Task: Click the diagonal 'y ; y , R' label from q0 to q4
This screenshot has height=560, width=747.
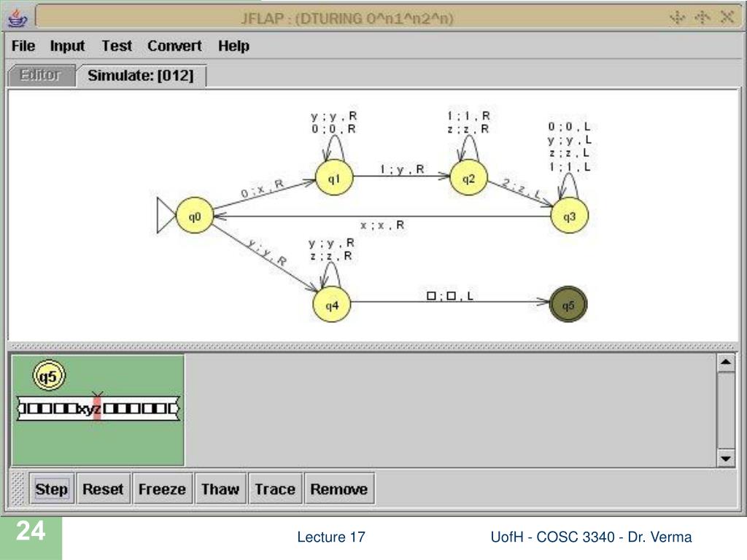Action: (267, 252)
